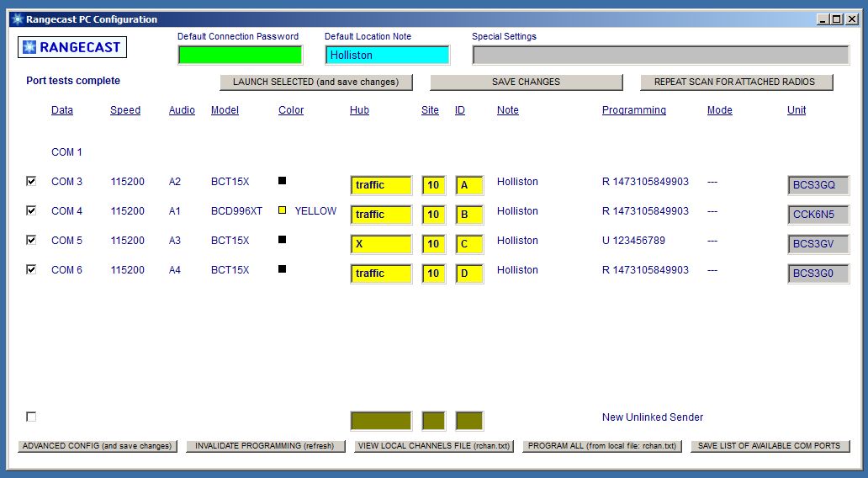Click the Data column header link
Screen dimensions: 868x478
[x=62, y=110]
